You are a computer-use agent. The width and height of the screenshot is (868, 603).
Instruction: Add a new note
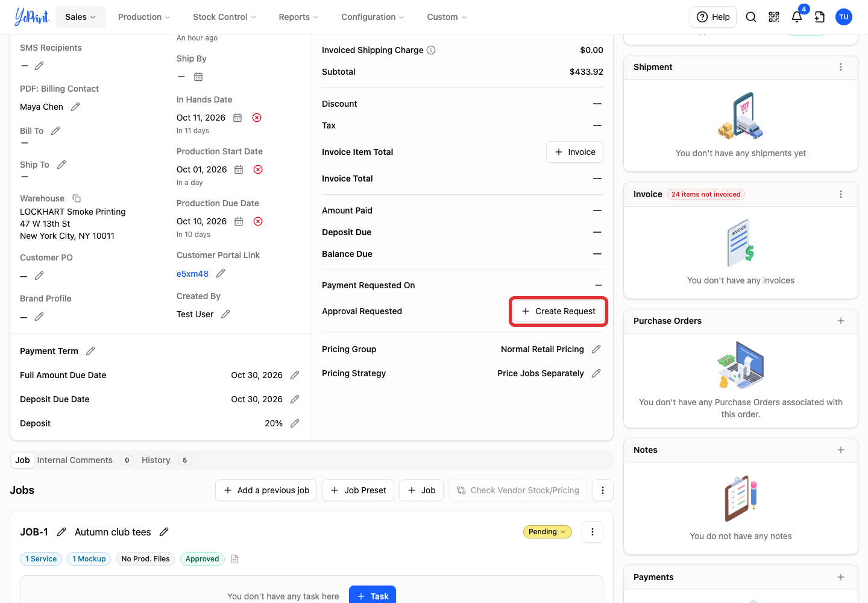pos(841,450)
